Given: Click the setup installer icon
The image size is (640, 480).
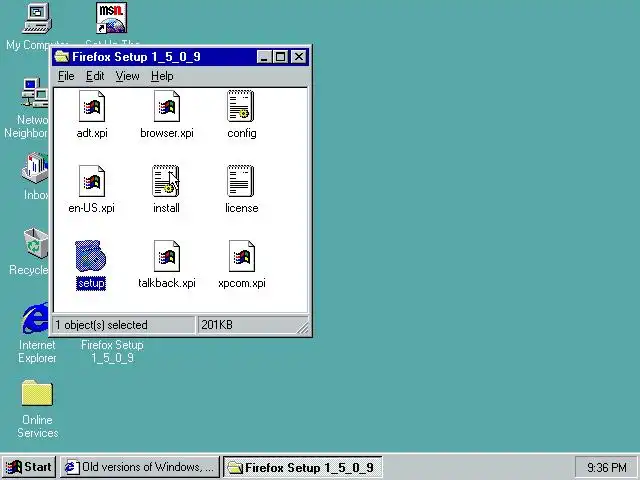Looking at the screenshot, I should (x=91, y=256).
